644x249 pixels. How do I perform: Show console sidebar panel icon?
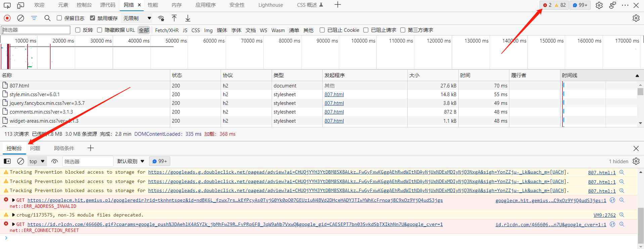7,161
